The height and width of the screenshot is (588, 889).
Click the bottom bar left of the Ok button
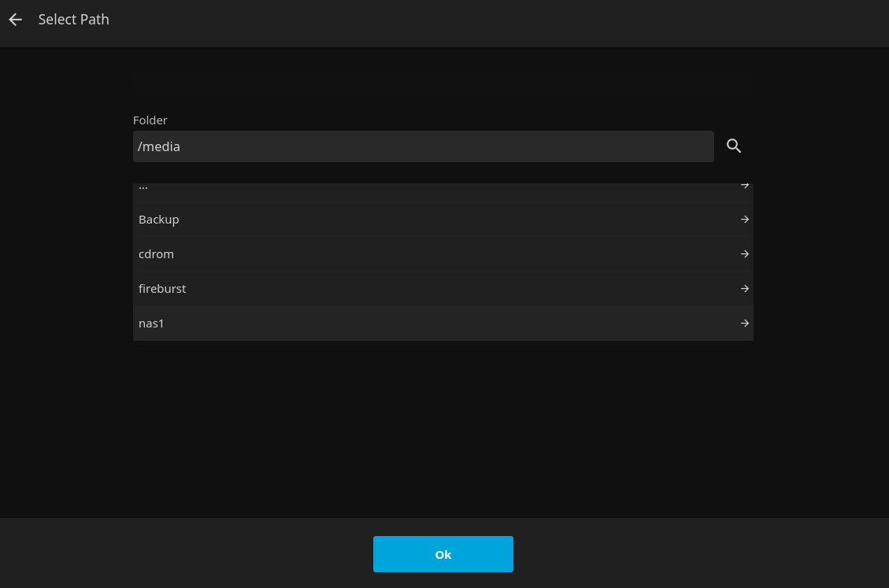pyautogui.click(x=189, y=554)
